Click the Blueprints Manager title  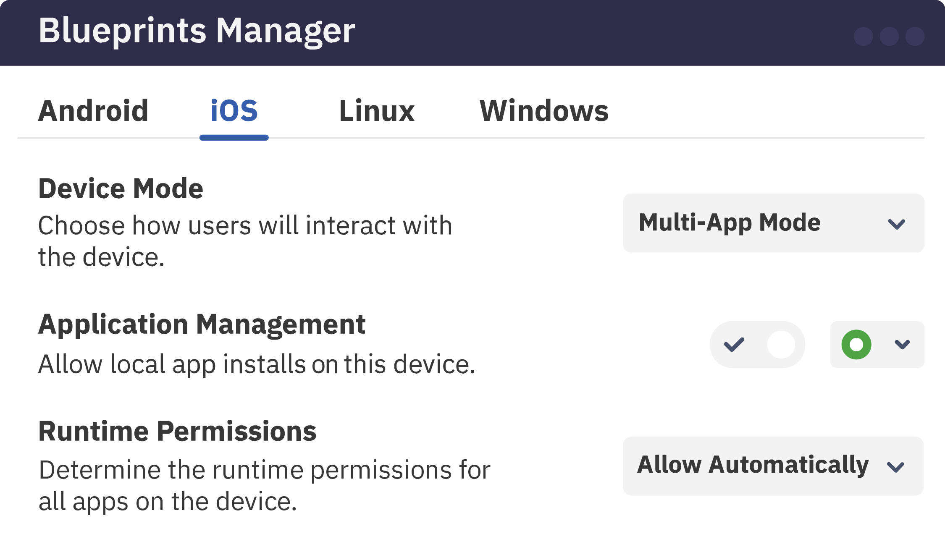197,31
